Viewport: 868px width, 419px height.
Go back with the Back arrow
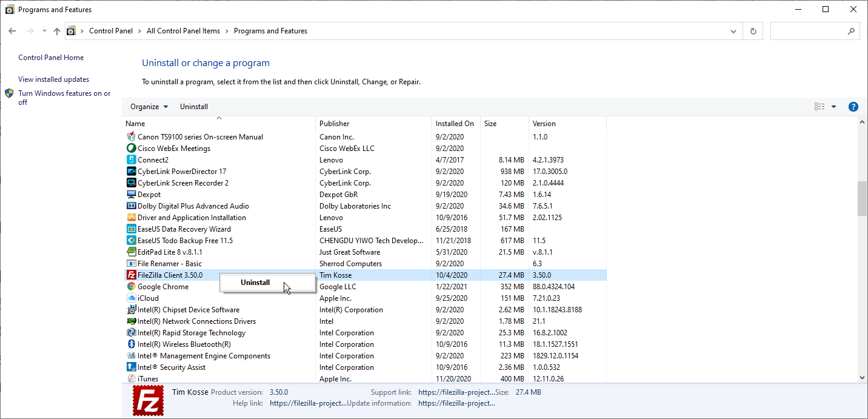[12, 31]
